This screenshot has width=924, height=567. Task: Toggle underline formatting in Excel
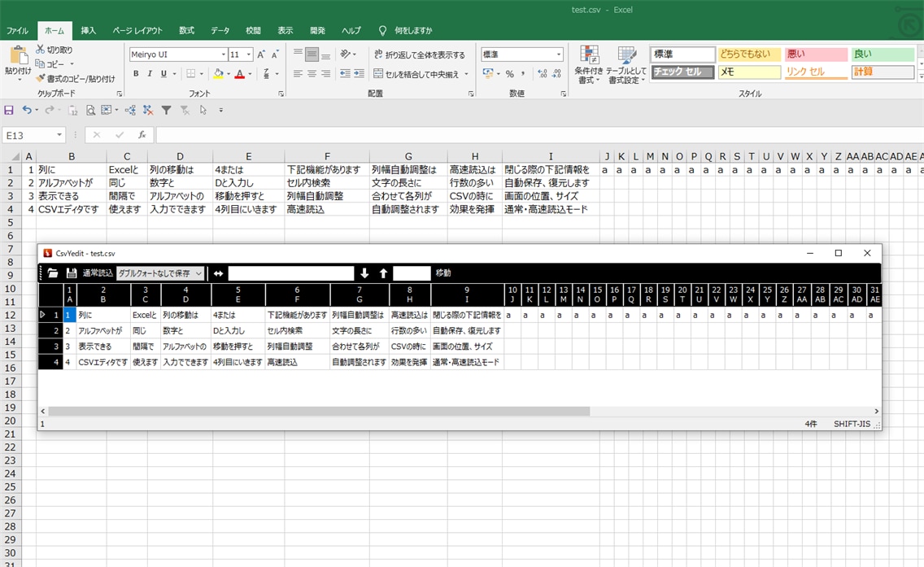(x=163, y=74)
